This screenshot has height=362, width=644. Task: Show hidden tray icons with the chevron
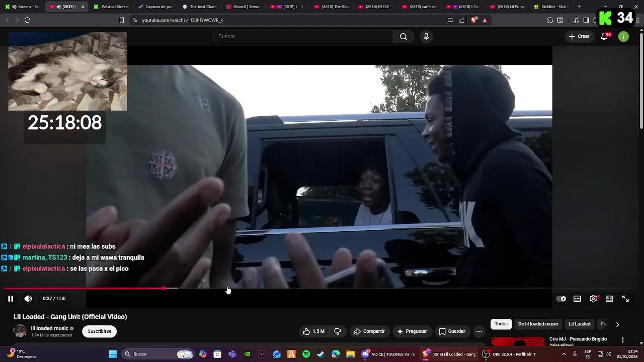point(564,354)
